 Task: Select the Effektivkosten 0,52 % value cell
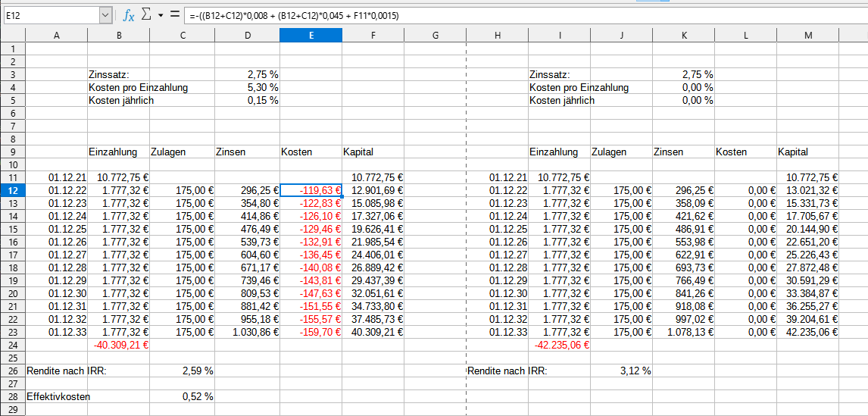[x=182, y=396]
